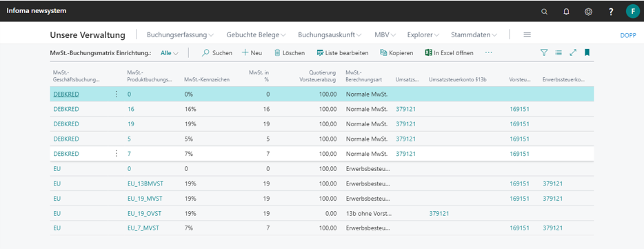The height and width of the screenshot is (249, 644).
Task: Open notifications bell icon
Action: [x=566, y=12]
